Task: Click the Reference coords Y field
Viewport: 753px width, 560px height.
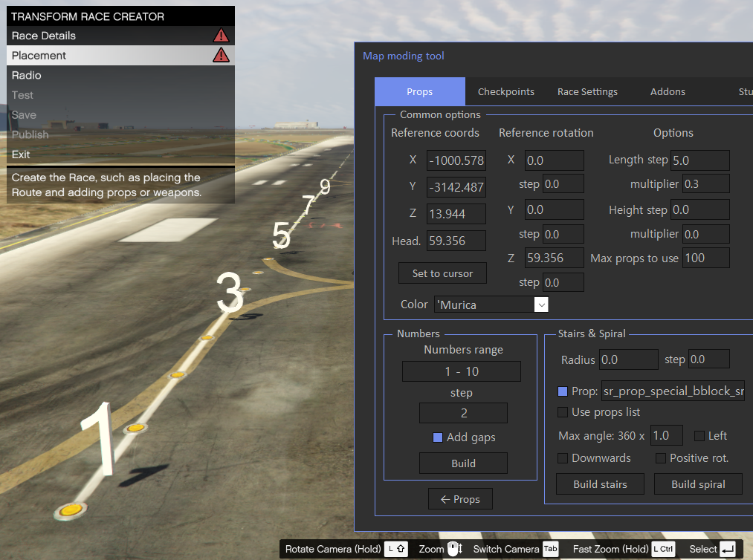Action: coord(456,187)
